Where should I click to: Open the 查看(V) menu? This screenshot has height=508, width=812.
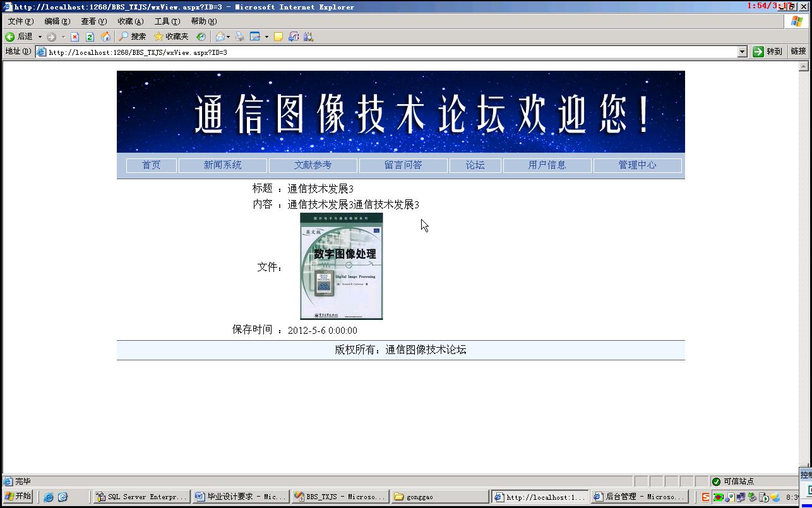click(x=93, y=21)
